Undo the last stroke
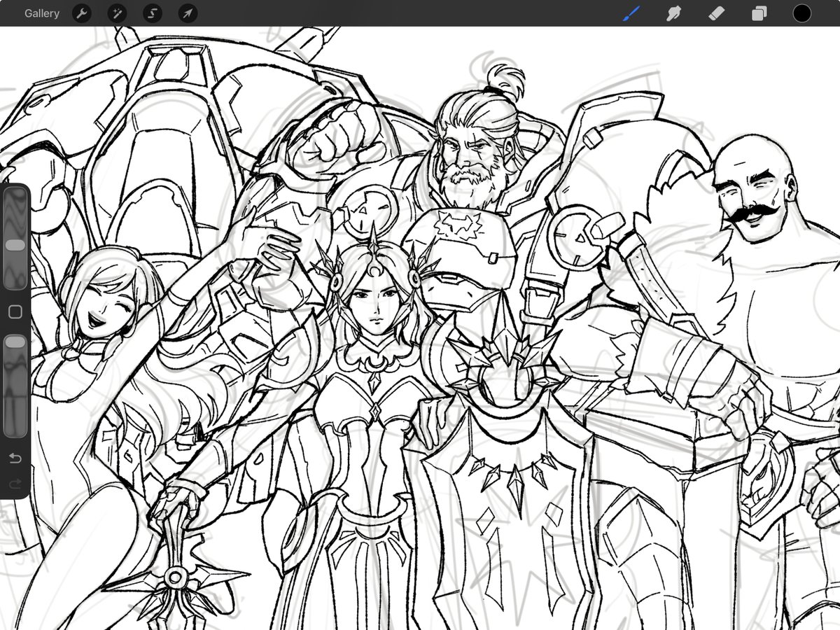840x630 pixels. (x=15, y=458)
